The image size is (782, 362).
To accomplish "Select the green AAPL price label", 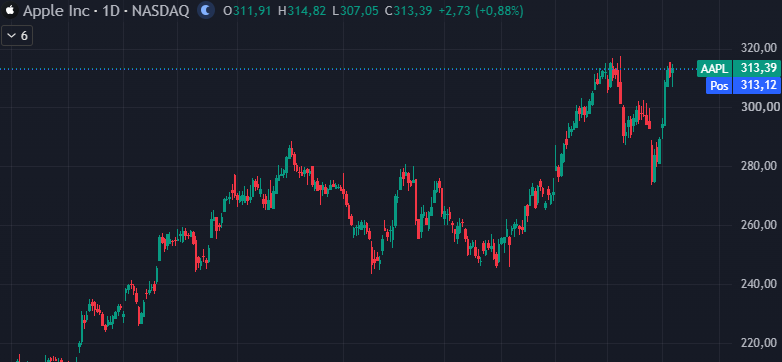I will (714, 68).
